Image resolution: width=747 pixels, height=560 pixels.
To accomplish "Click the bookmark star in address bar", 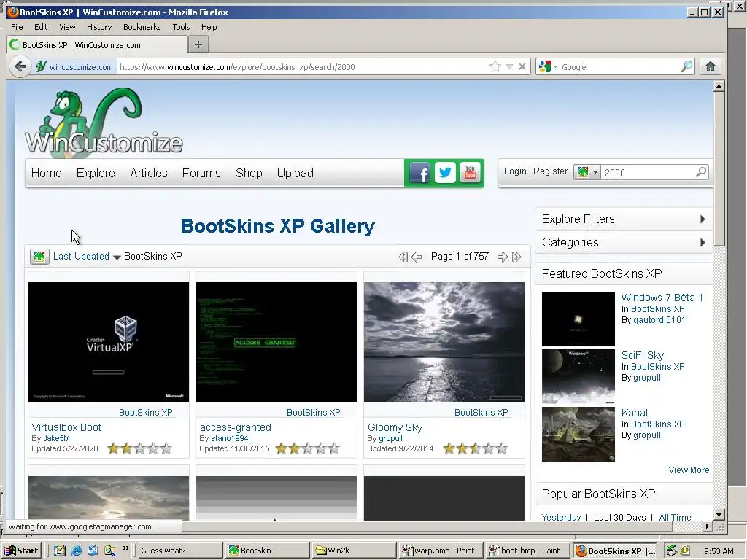I will (x=495, y=66).
